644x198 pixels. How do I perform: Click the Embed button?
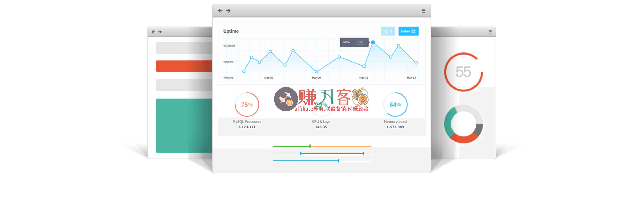pyautogui.click(x=408, y=31)
